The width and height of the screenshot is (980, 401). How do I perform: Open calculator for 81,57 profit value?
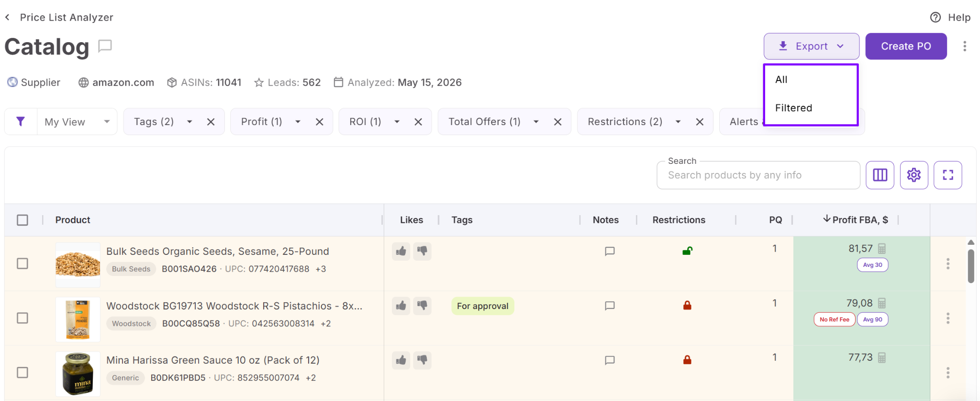click(x=882, y=249)
